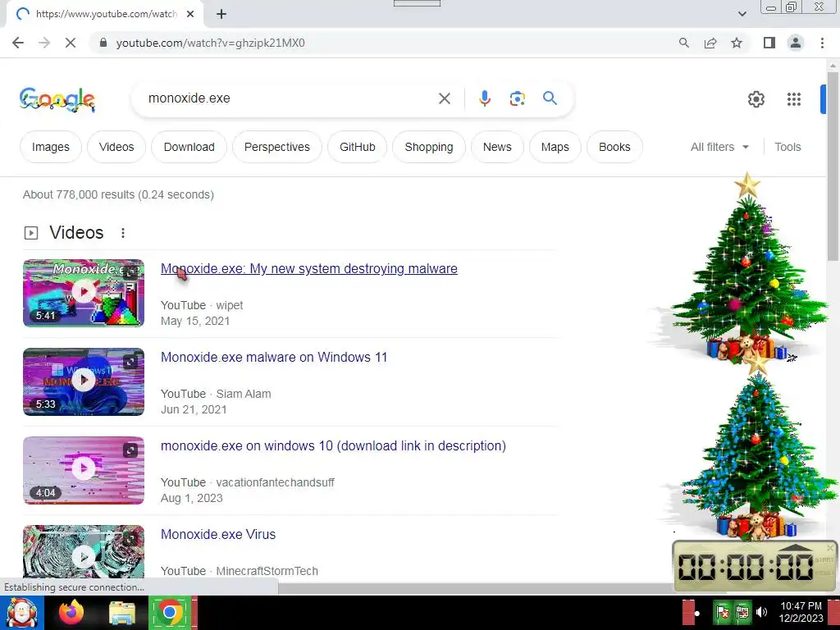Open Google Lens image search icon

(x=517, y=98)
